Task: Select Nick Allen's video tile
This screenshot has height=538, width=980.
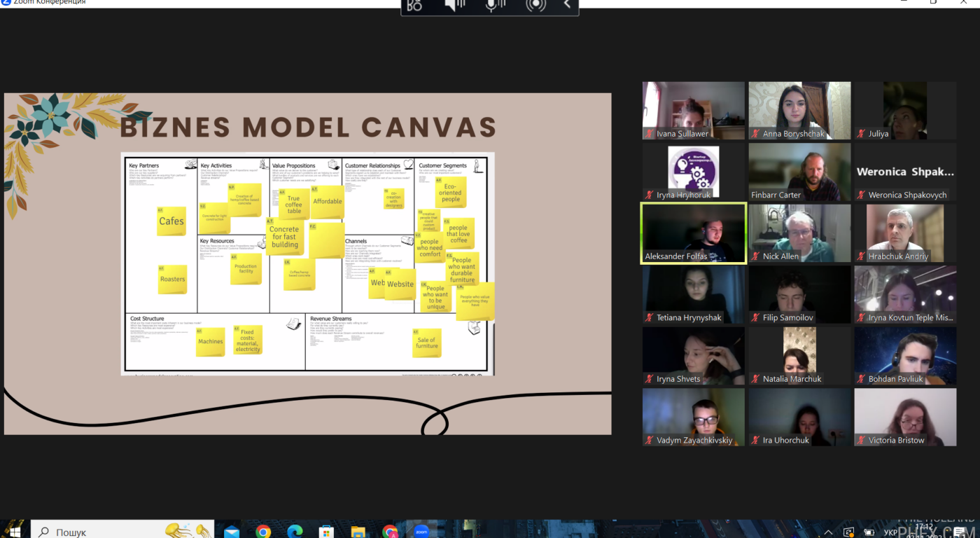Action: 799,233
